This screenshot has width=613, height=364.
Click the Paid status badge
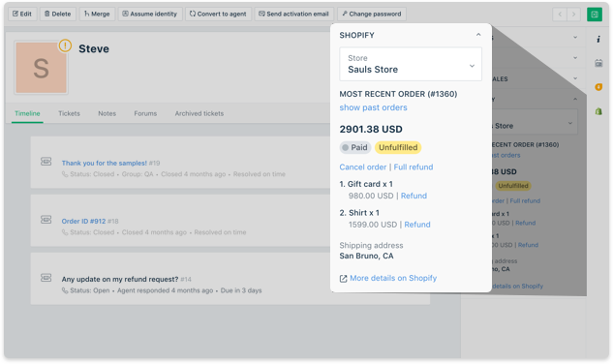[355, 147]
